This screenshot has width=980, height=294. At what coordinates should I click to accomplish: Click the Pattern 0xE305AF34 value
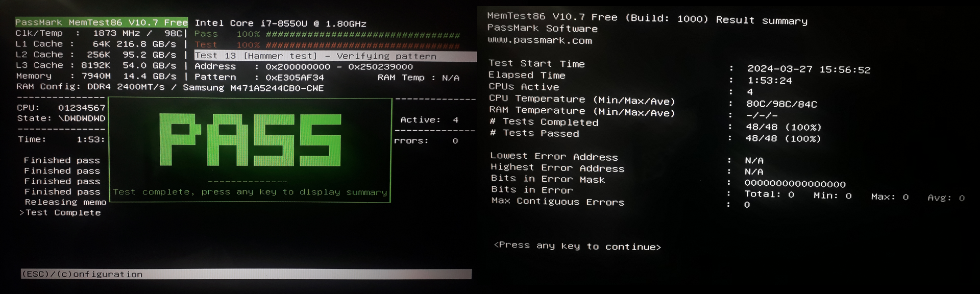pos(295,78)
